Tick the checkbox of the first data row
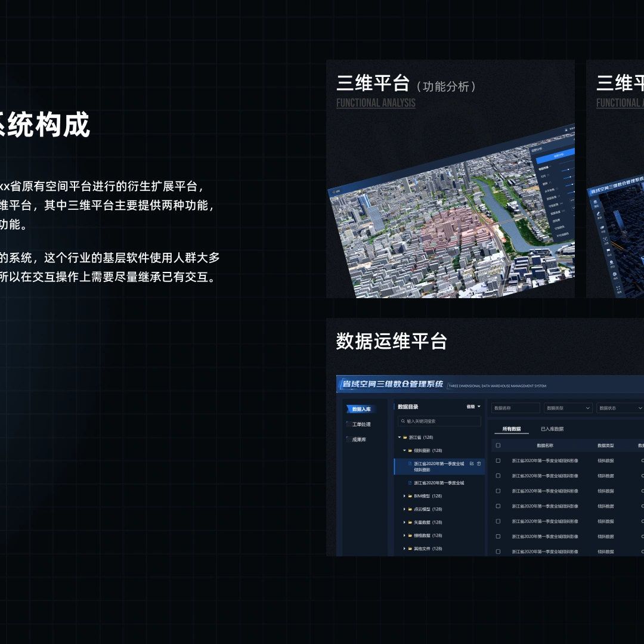 point(498,461)
